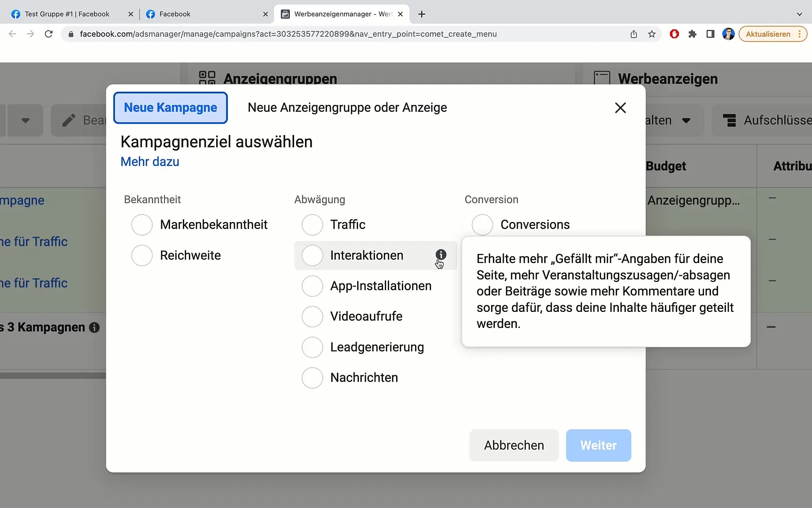812x508 pixels.
Task: Click the info icon next to Interaktionen
Action: 441,254
